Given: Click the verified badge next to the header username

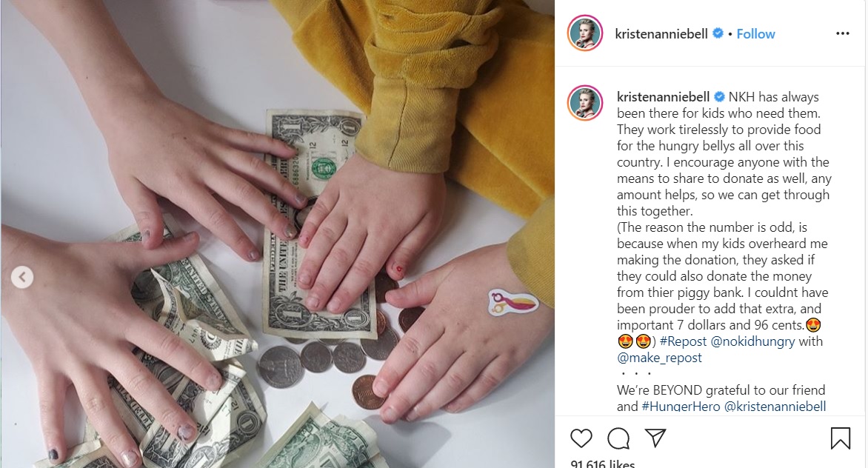Looking at the screenshot, I should tap(718, 33).
